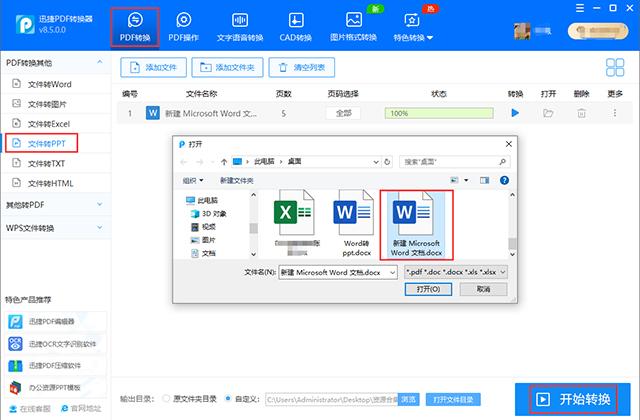Expand the WPS文件转换 section

click(56, 228)
